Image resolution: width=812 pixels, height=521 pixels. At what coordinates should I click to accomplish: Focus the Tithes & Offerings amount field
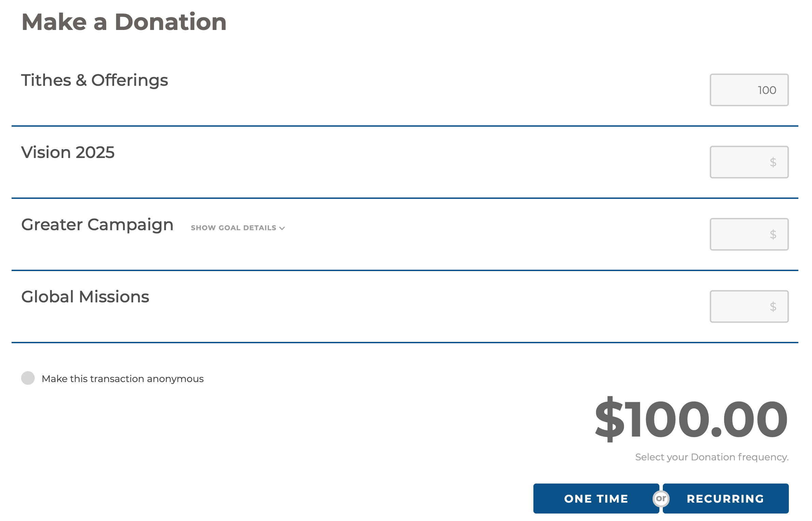(x=749, y=90)
